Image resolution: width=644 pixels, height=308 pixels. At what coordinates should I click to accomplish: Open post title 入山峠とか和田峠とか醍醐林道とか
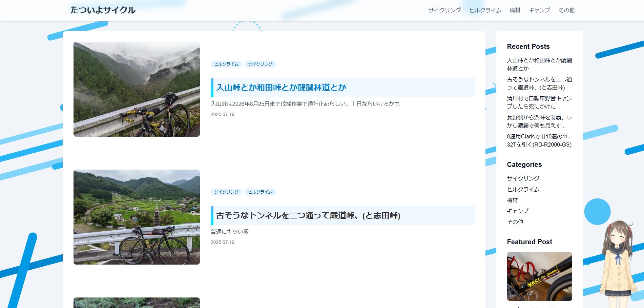(281, 88)
